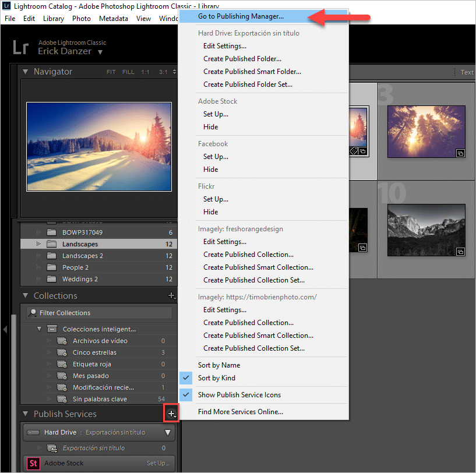Choose Create Published Smart Folder...
Image resolution: width=476 pixels, height=473 pixels.
252,72
